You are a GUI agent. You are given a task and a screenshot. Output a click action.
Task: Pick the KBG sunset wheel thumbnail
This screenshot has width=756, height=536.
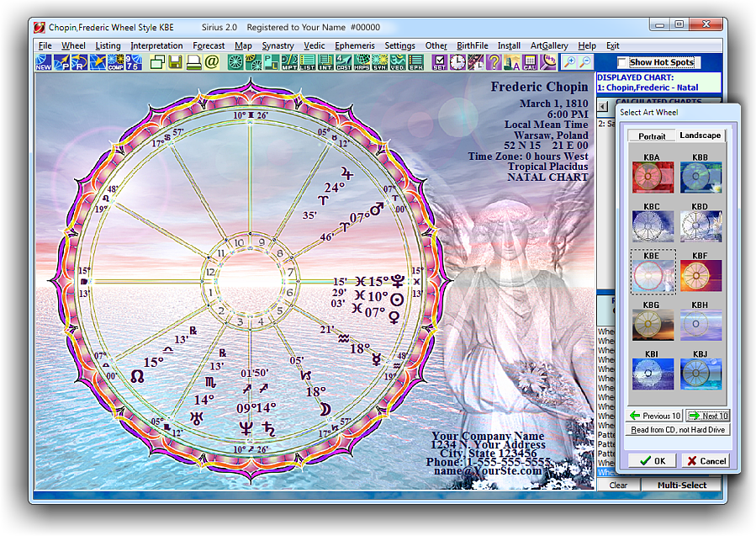click(653, 325)
